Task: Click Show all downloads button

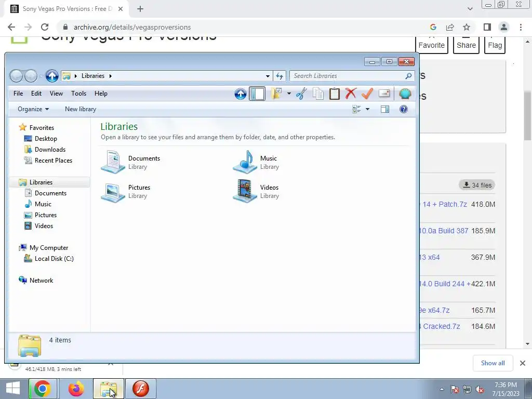Action: [x=493, y=363]
